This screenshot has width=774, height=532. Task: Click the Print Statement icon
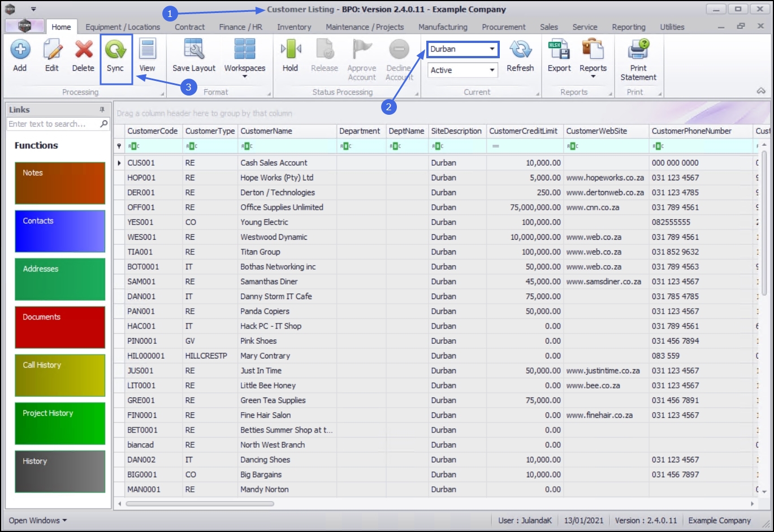(x=638, y=50)
